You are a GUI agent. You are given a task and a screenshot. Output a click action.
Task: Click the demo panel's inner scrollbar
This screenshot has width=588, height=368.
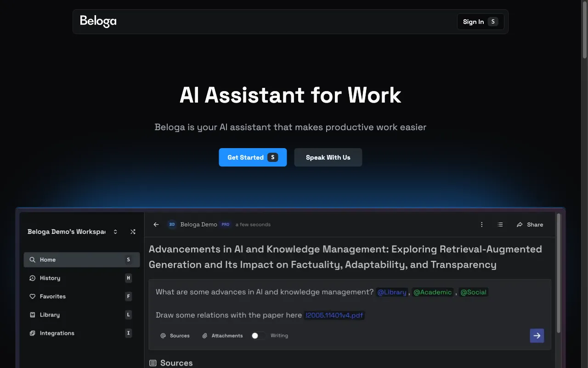click(x=559, y=273)
